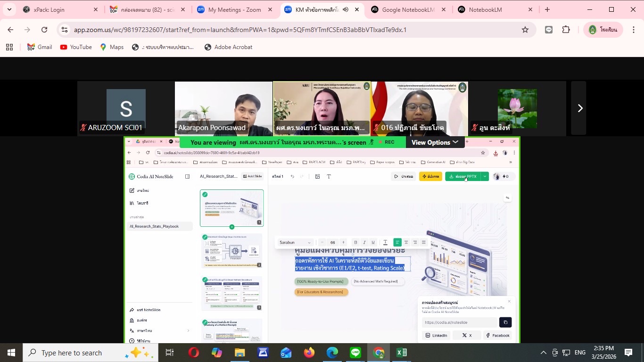644x362 pixels.
Task: Select the center text alignment option
Action: click(406, 242)
